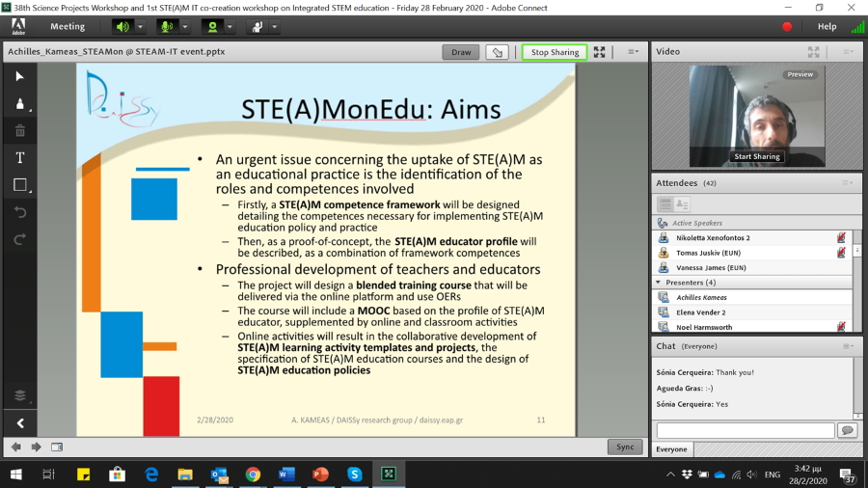
Task: Open the speaker options dropdown arrow
Action: point(140,27)
